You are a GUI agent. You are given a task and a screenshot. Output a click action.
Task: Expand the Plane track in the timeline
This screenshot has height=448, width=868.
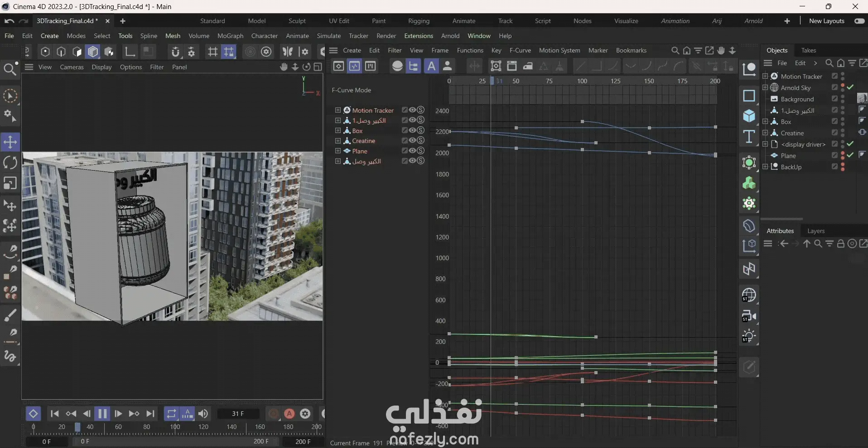click(338, 151)
